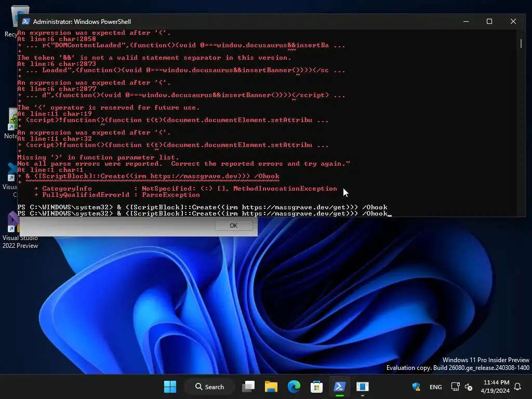Click the PowerShell vertical scrollbar thumb
The image size is (532, 399).
[521, 44]
